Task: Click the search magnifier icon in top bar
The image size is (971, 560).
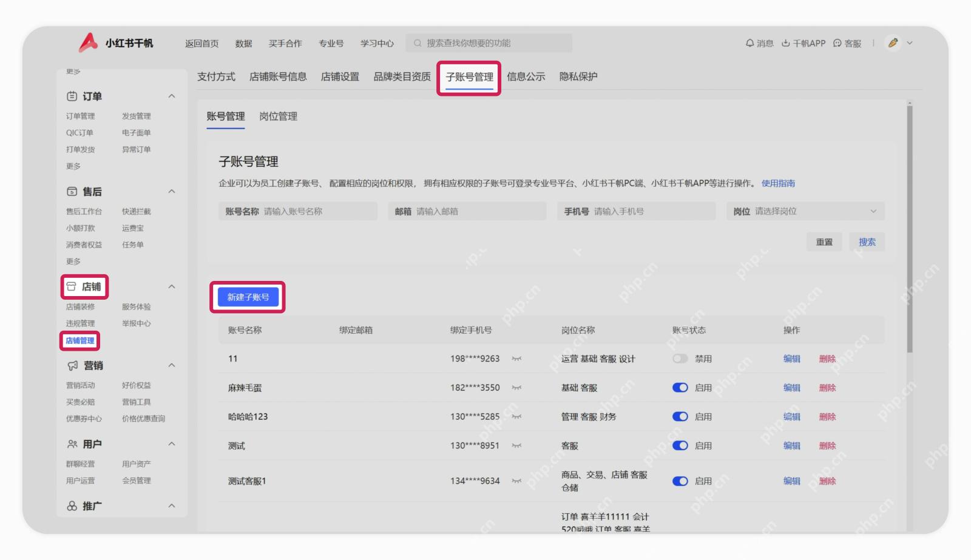Action: [418, 43]
